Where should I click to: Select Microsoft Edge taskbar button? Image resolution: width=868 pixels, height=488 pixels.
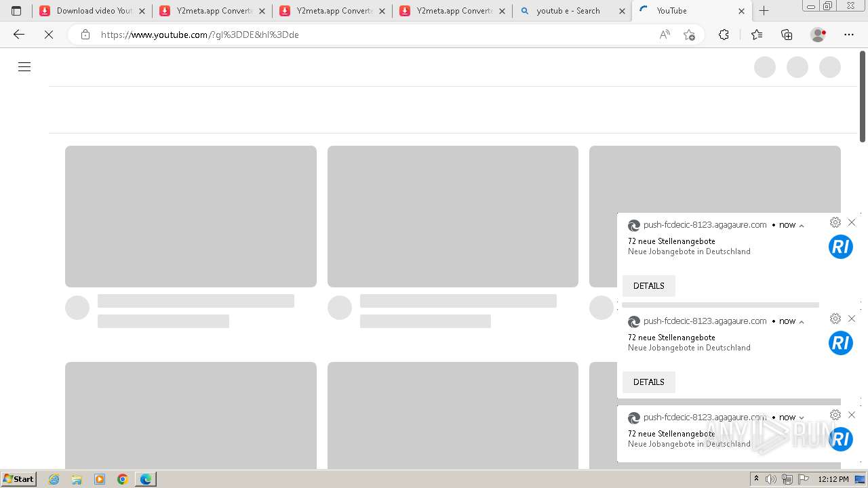click(x=146, y=479)
